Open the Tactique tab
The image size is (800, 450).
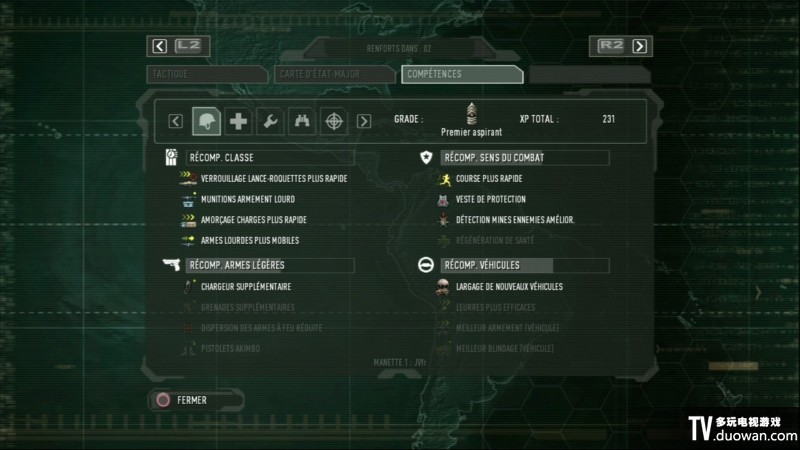(x=207, y=74)
